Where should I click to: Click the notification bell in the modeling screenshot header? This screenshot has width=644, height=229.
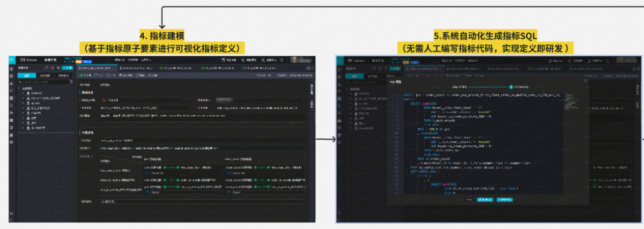281,60
